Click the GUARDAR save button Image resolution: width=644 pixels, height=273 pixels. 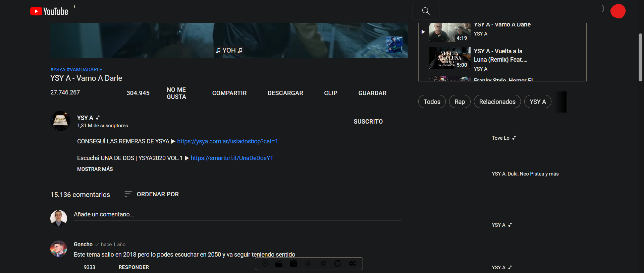click(372, 93)
